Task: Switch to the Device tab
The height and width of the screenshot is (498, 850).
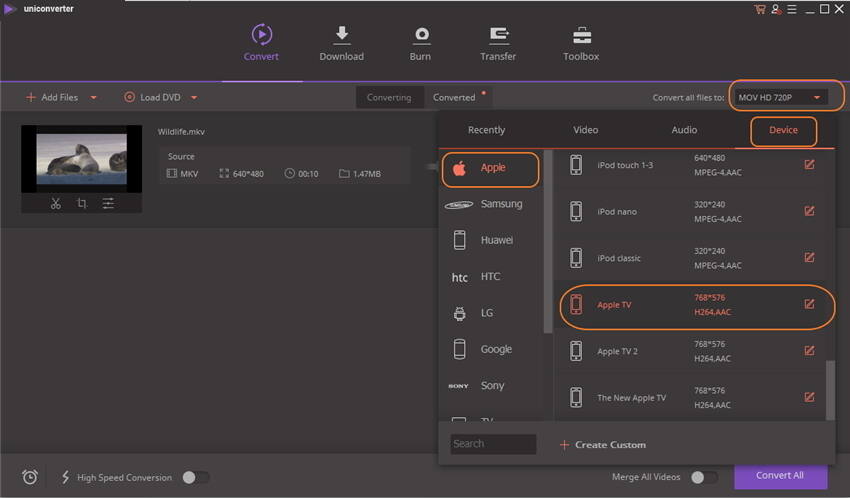Action: [783, 130]
